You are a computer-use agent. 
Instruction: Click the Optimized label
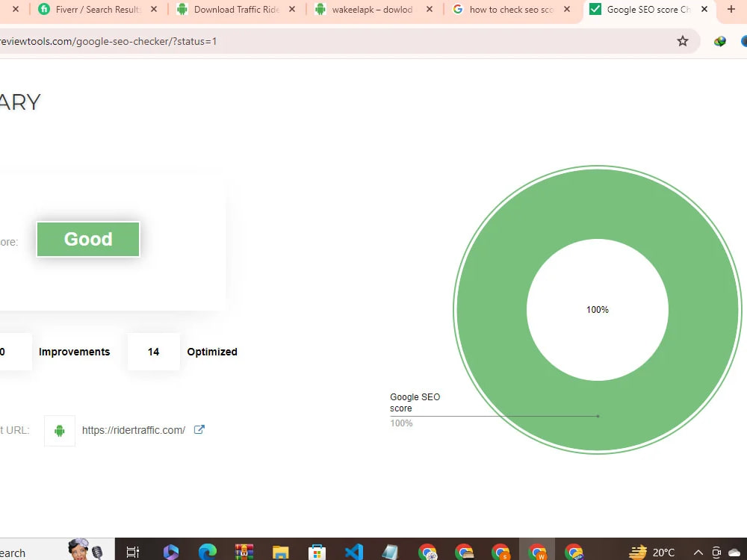pyautogui.click(x=212, y=352)
